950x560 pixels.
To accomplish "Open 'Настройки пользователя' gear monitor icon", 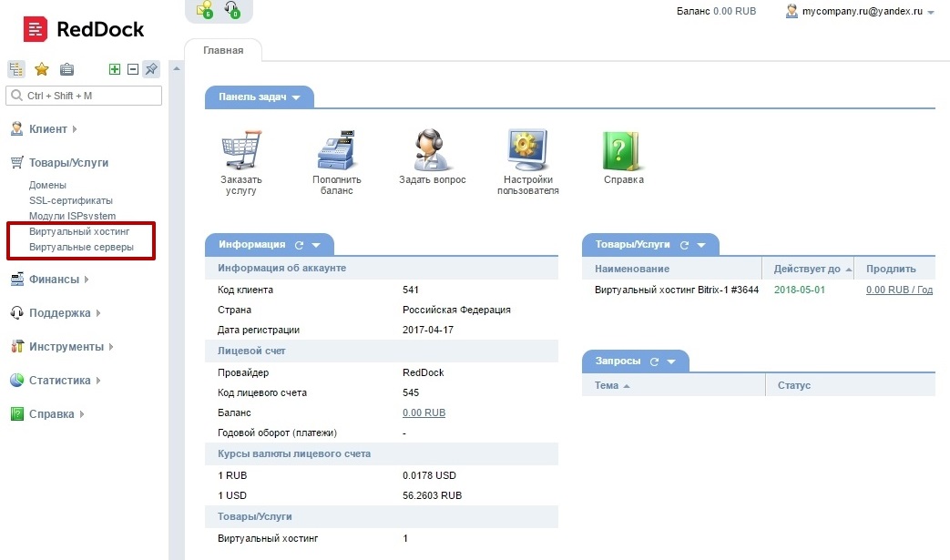I will tap(527, 150).
